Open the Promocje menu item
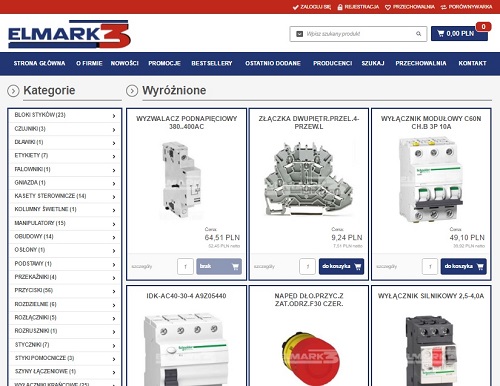The width and height of the screenshot is (500, 386). (164, 63)
